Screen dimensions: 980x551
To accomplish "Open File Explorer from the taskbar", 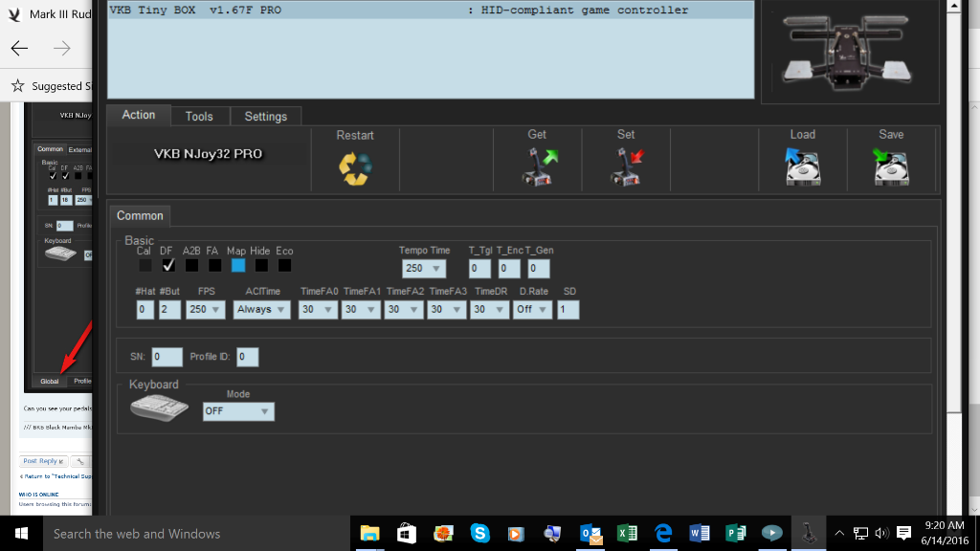I will coord(369,534).
